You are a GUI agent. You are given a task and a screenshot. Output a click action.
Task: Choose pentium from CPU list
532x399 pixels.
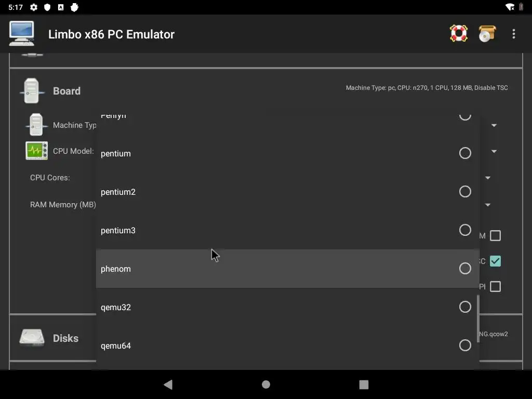click(x=287, y=153)
